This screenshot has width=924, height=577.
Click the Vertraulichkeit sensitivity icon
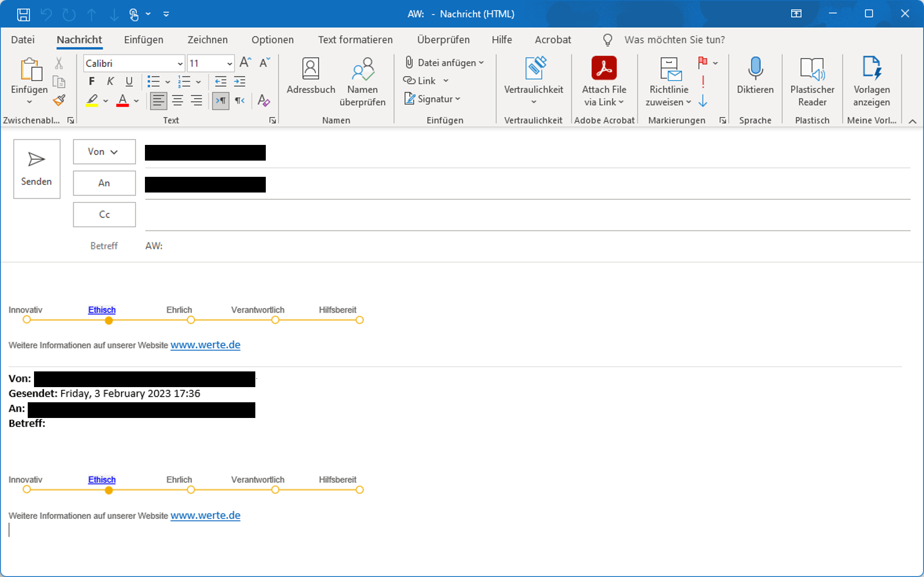click(x=535, y=69)
